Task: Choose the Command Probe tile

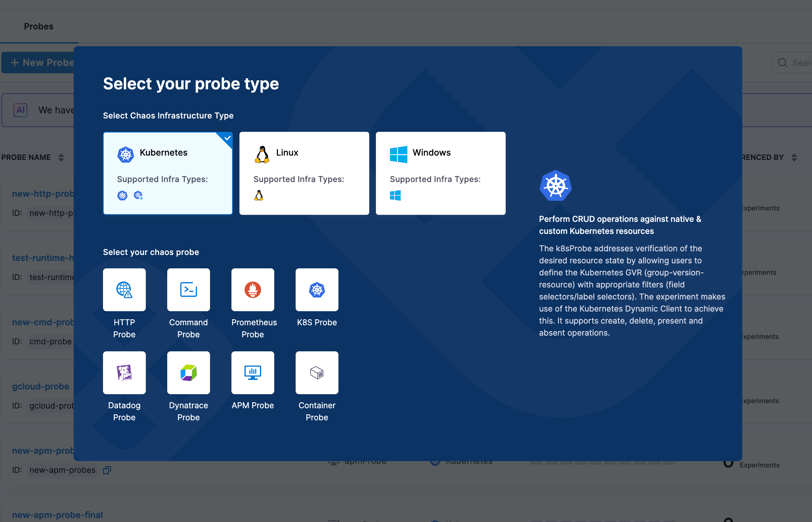Action: tap(188, 290)
